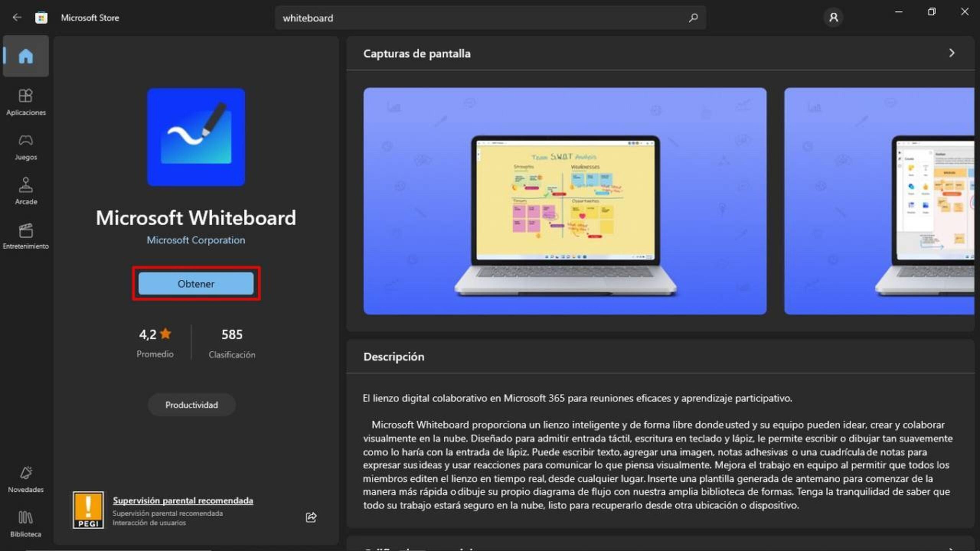Open the Home section in sidebar
The height and width of the screenshot is (551, 980).
(26, 56)
